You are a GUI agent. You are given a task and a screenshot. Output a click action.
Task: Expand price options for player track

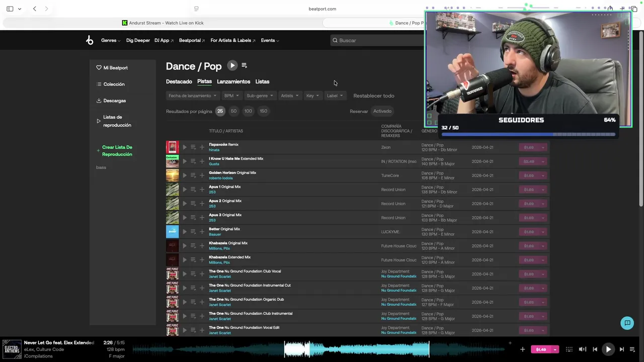point(555,349)
